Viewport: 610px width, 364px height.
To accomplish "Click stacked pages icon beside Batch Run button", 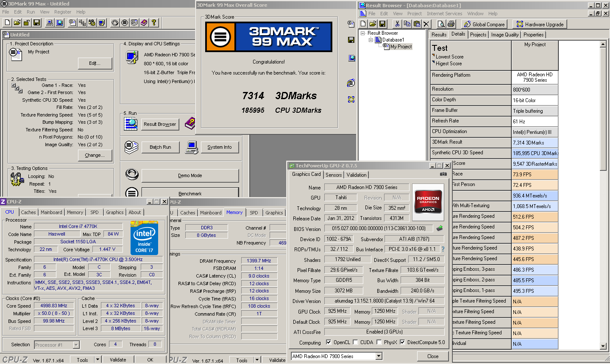I will [x=131, y=147].
